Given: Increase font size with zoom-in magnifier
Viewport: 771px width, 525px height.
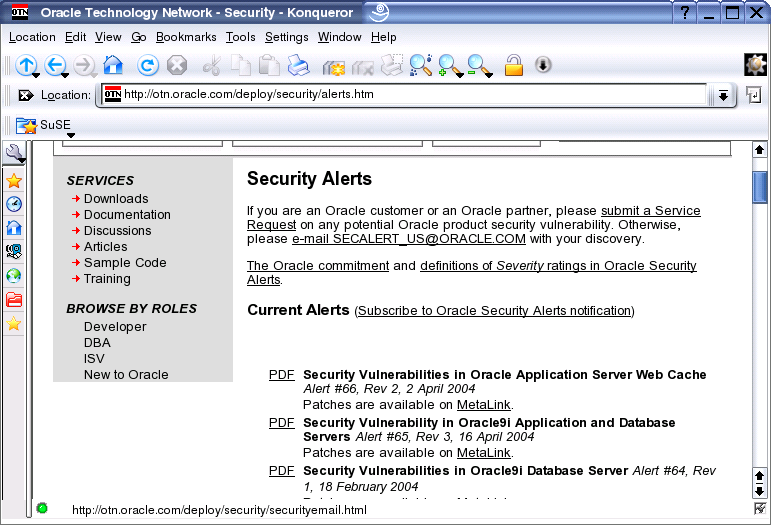Looking at the screenshot, I should [448, 65].
